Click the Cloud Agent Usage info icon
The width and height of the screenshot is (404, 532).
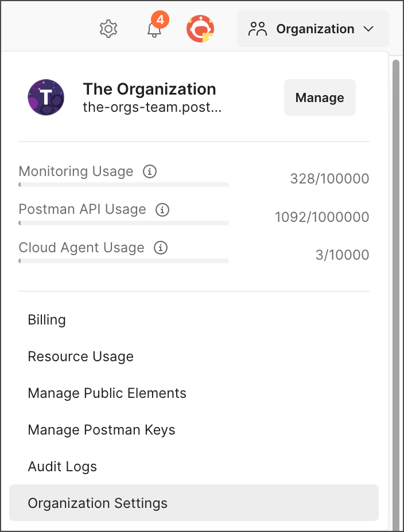click(x=161, y=248)
